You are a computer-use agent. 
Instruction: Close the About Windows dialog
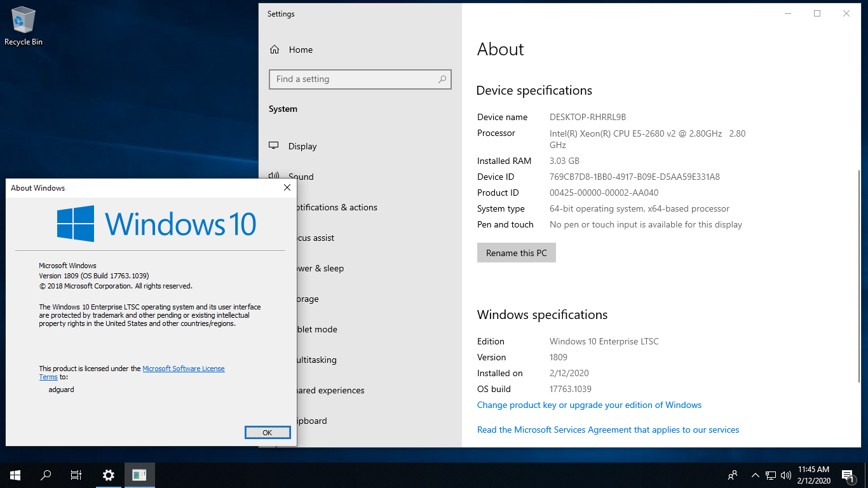pyautogui.click(x=287, y=187)
